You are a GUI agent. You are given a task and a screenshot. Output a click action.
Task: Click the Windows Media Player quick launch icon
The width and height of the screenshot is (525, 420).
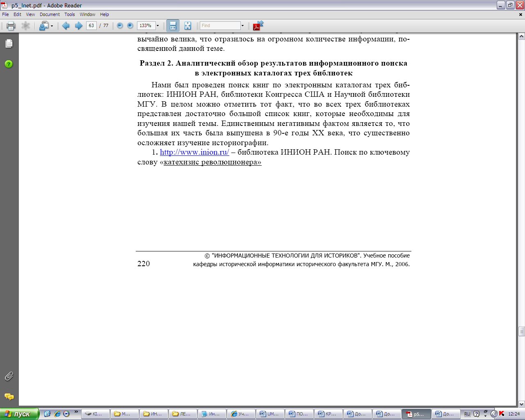(x=66, y=414)
